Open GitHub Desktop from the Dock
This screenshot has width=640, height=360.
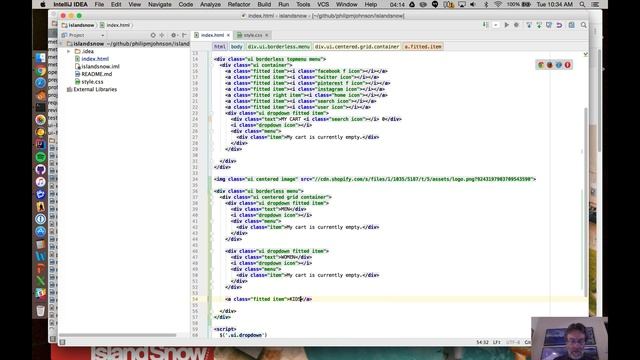[x=40, y=169]
